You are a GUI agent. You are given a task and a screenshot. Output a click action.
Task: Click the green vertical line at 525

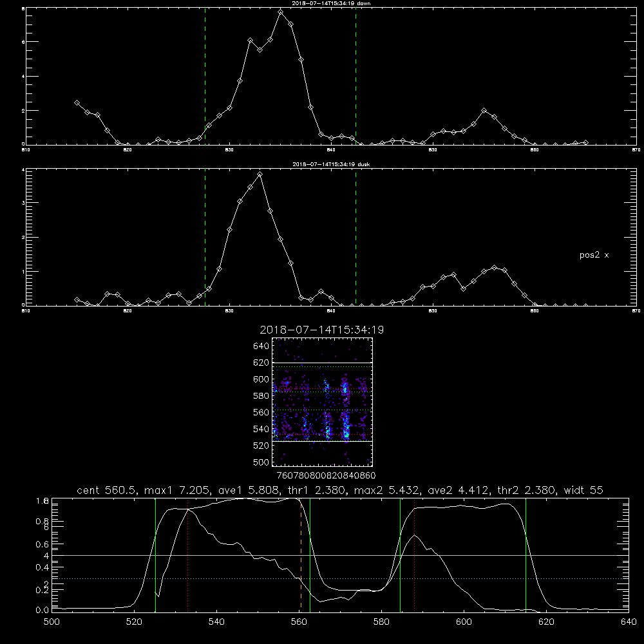(x=155, y=555)
